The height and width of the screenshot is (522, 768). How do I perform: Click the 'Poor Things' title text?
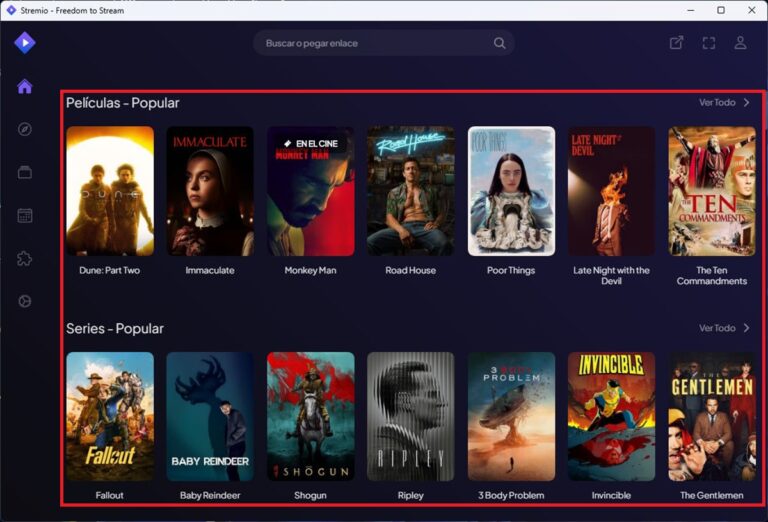pyautogui.click(x=511, y=270)
